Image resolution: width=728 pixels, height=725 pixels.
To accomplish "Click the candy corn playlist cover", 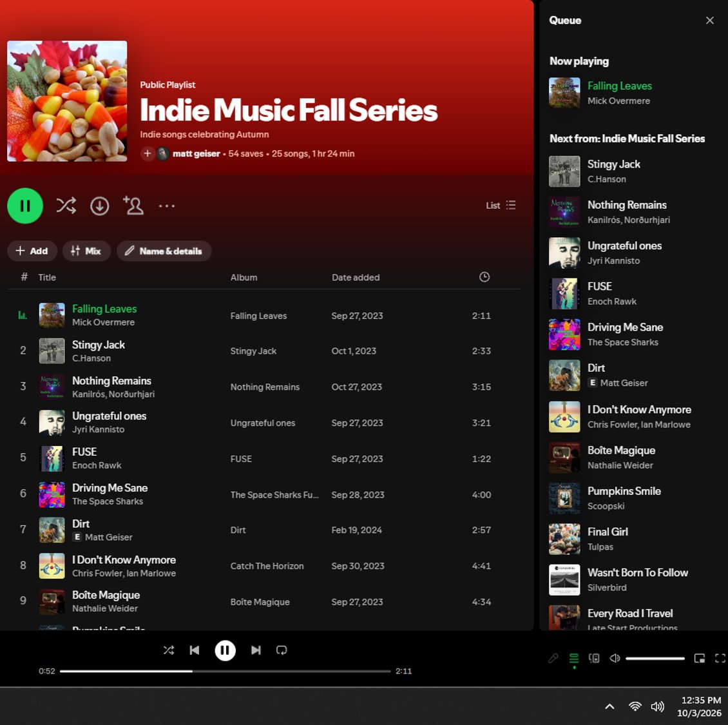I will click(67, 101).
